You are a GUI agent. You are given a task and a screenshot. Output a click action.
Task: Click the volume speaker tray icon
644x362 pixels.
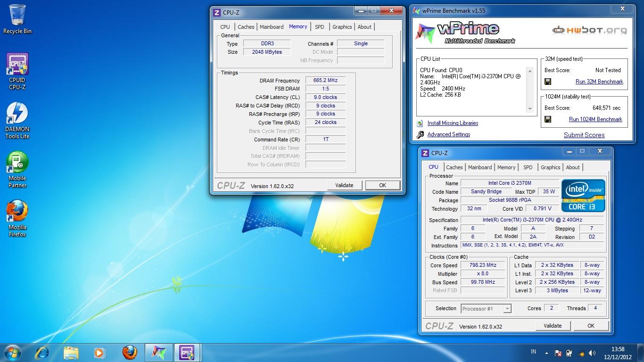pyautogui.click(x=591, y=353)
